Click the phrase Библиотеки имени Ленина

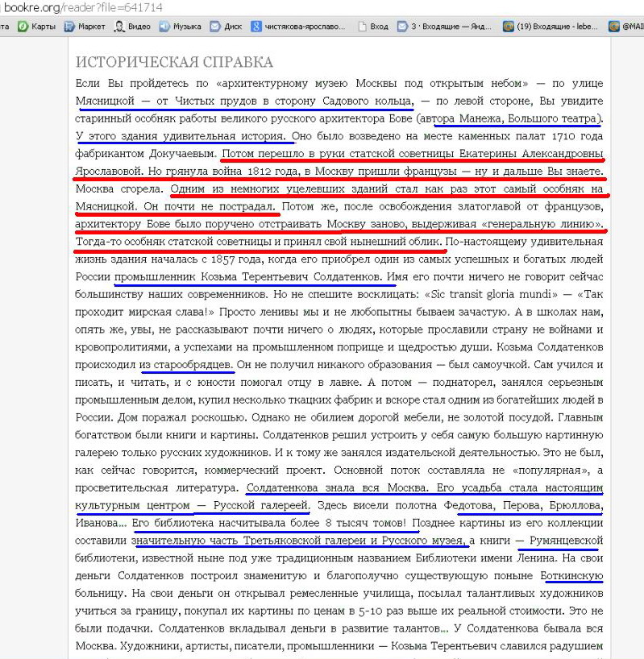click(x=485, y=558)
